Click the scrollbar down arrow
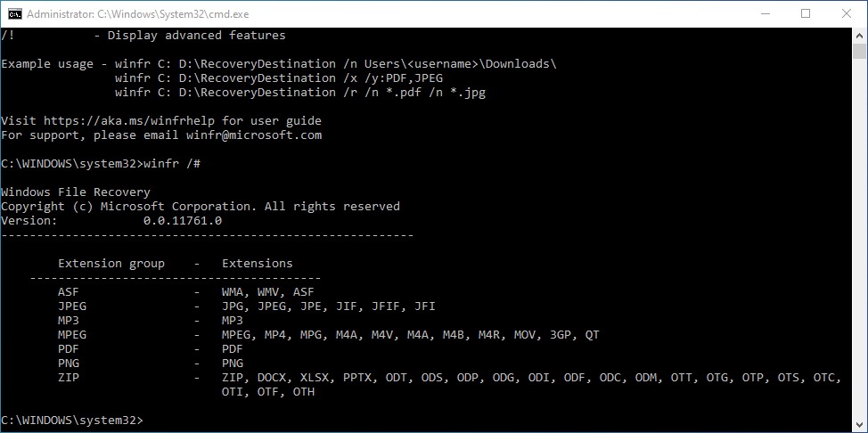 [859, 425]
